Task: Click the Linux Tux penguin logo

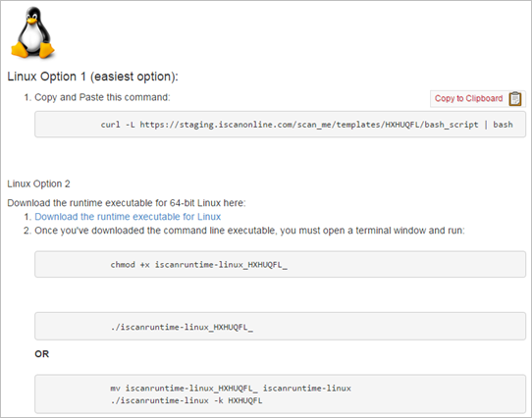Action: click(x=32, y=33)
